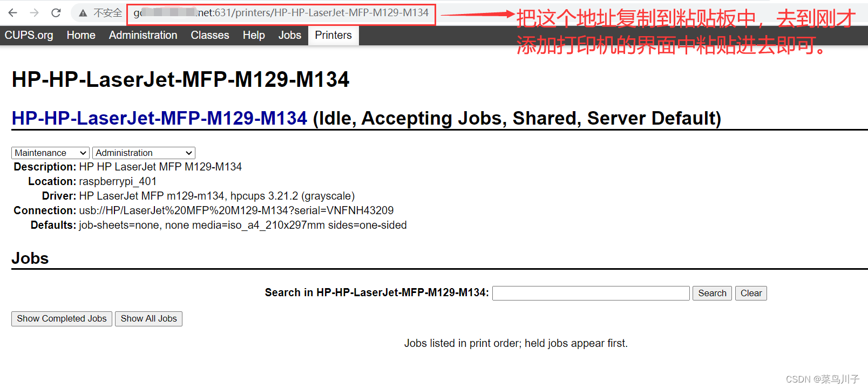Click the browser forward arrow
This screenshot has width=868, height=389.
click(x=35, y=12)
